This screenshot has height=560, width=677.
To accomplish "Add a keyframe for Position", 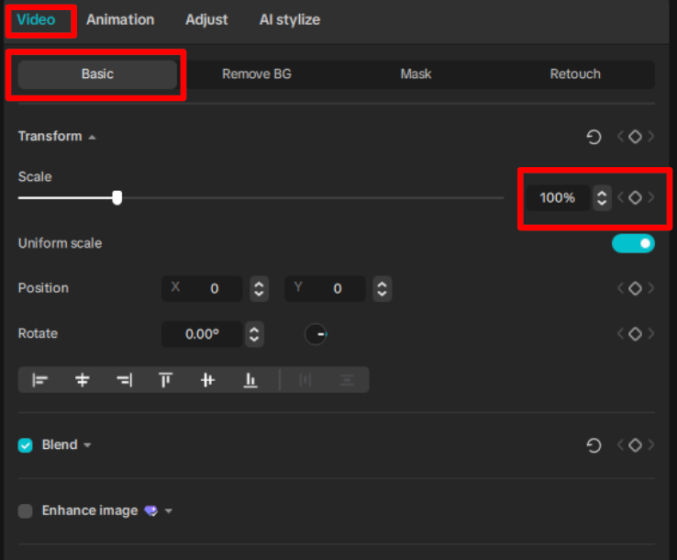I will coord(635,288).
